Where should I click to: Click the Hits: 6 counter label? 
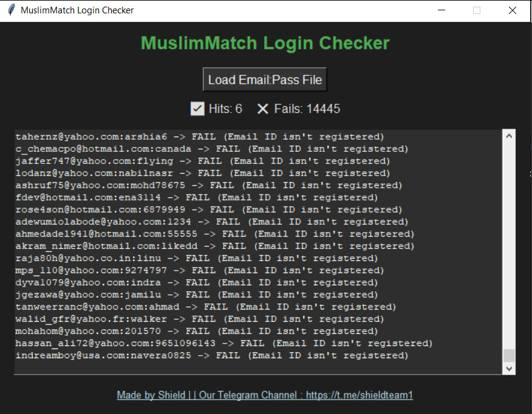click(225, 109)
